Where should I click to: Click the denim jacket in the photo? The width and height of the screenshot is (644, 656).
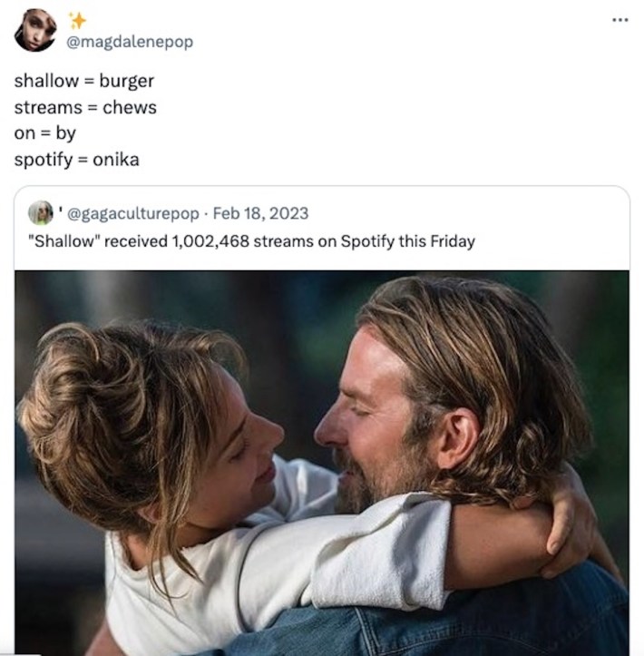pyautogui.click(x=508, y=617)
